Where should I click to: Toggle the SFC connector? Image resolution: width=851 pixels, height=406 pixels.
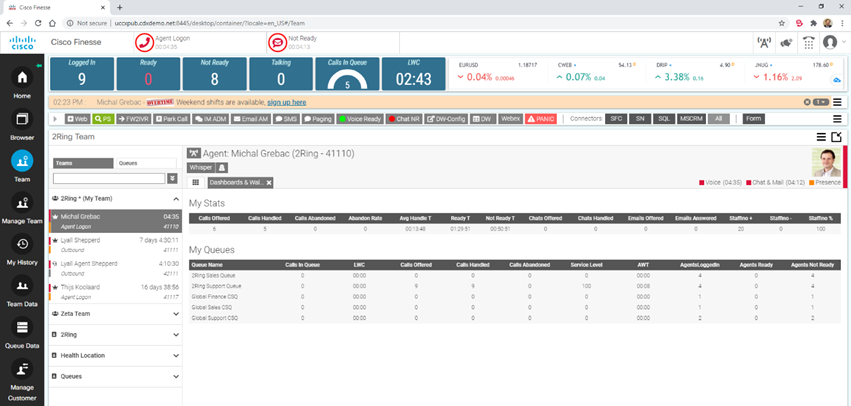616,118
